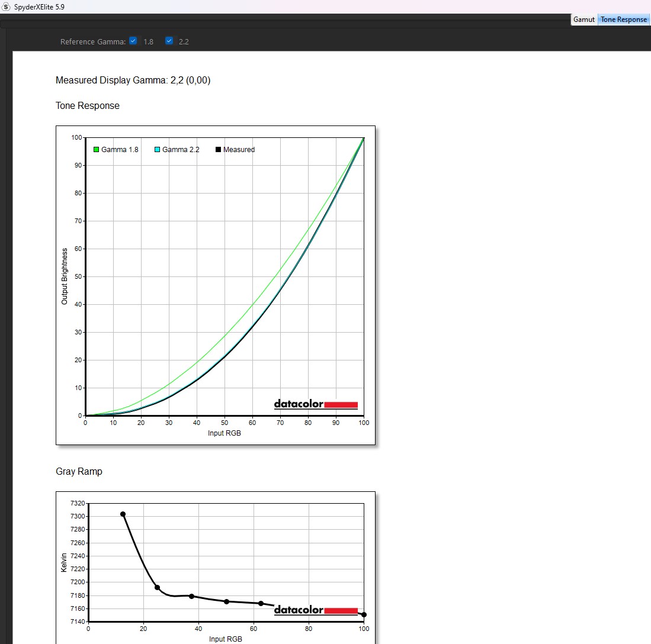Uncheck the Reference Gamma 2.2 checkbox

(169, 41)
